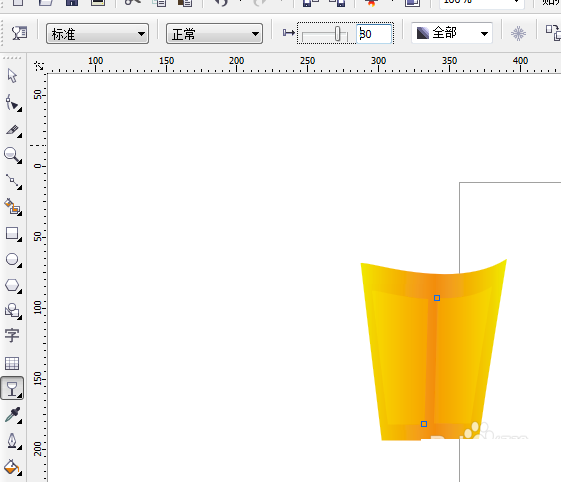Click the transparency amount slider handle

point(337,34)
